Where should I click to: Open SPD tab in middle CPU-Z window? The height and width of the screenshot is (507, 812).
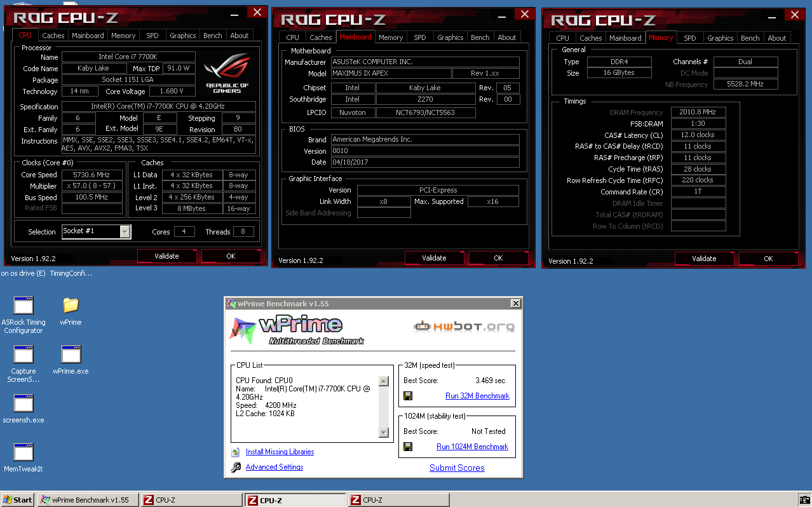[420, 37]
